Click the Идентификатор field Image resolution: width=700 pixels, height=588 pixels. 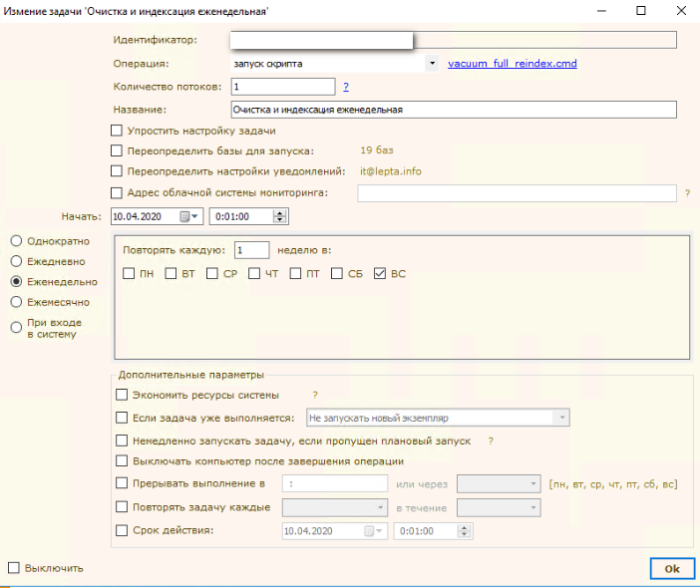click(454, 40)
